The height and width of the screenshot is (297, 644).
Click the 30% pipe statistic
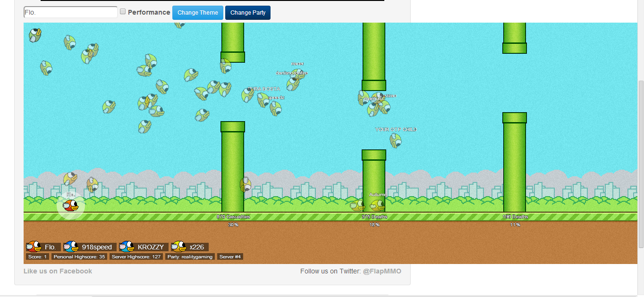click(x=233, y=225)
